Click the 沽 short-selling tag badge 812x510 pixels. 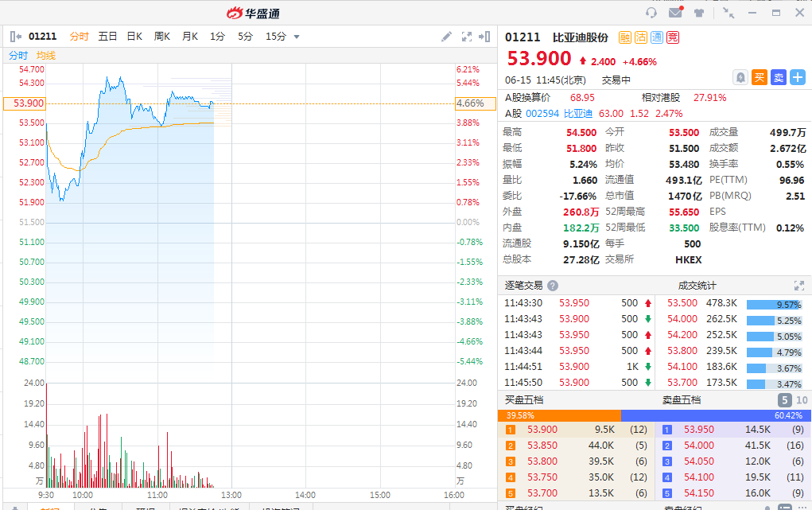click(x=640, y=37)
